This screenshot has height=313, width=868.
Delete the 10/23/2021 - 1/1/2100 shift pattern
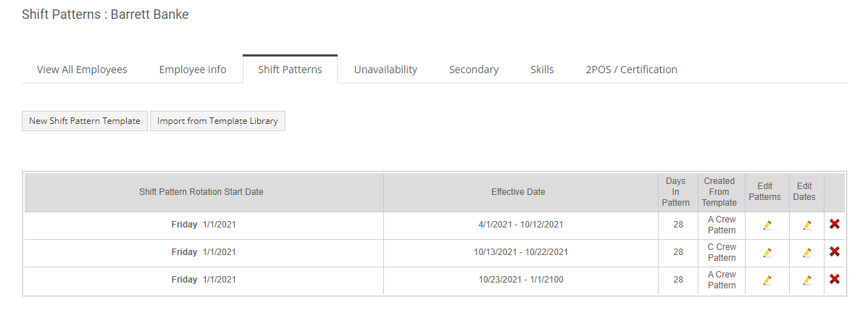pos(834,279)
